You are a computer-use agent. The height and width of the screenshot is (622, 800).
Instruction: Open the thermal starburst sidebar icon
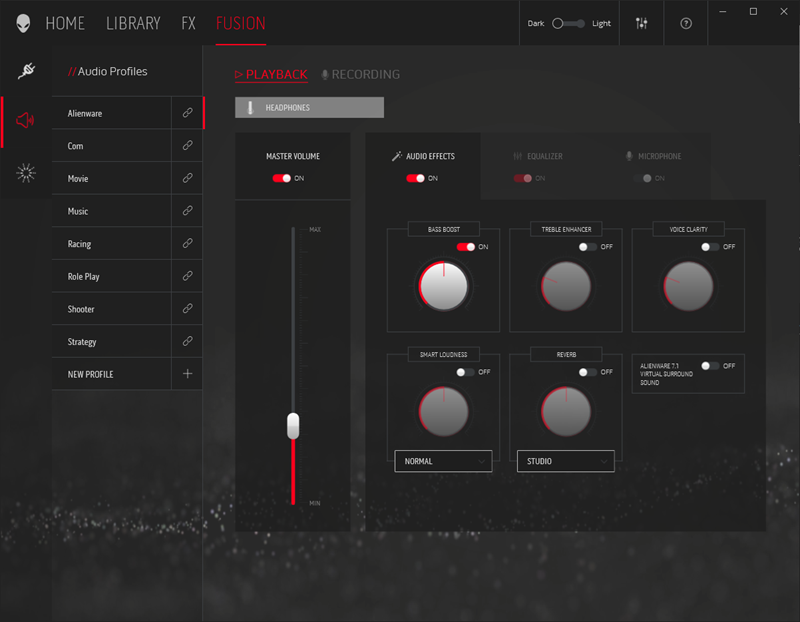coord(26,173)
